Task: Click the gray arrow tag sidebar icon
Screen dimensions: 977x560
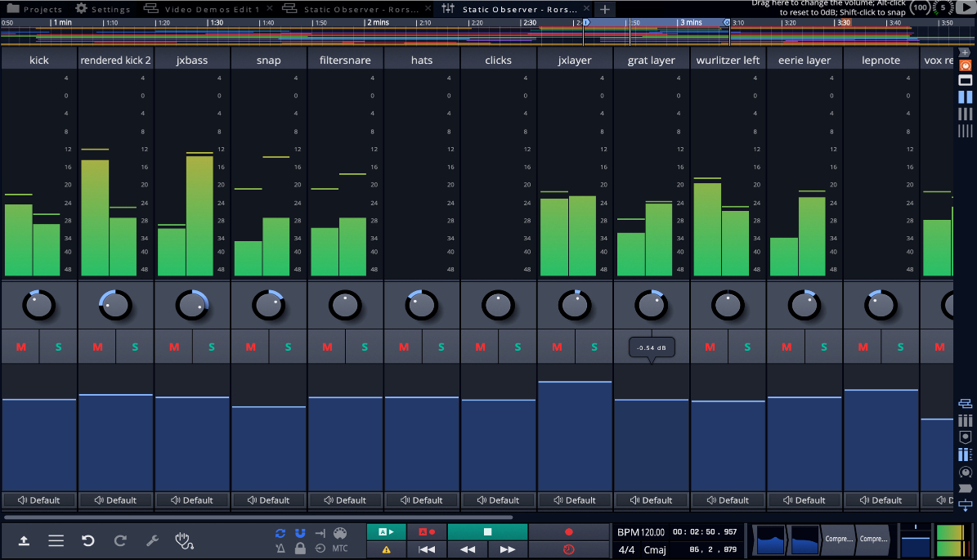Action: point(966,488)
